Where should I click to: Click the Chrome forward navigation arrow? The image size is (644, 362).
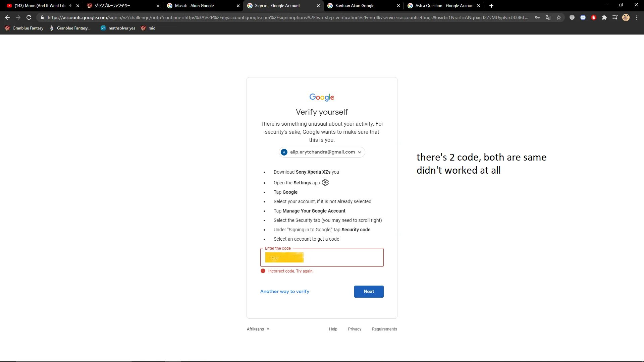(18, 17)
